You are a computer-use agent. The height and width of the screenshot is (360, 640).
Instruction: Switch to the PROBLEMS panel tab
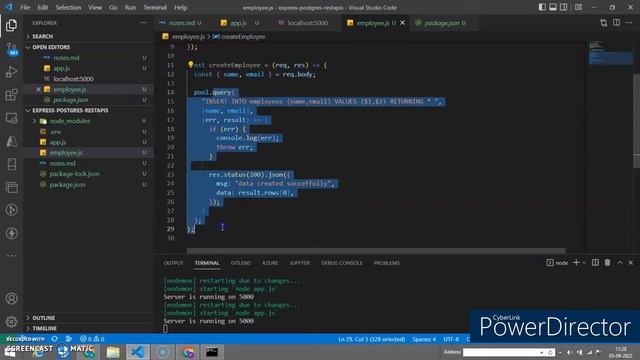click(x=387, y=263)
